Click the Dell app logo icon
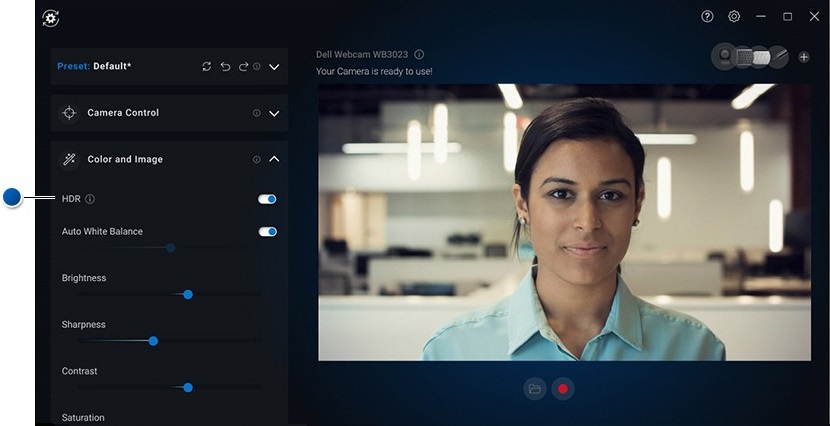The height and width of the screenshot is (426, 830). coord(51,18)
